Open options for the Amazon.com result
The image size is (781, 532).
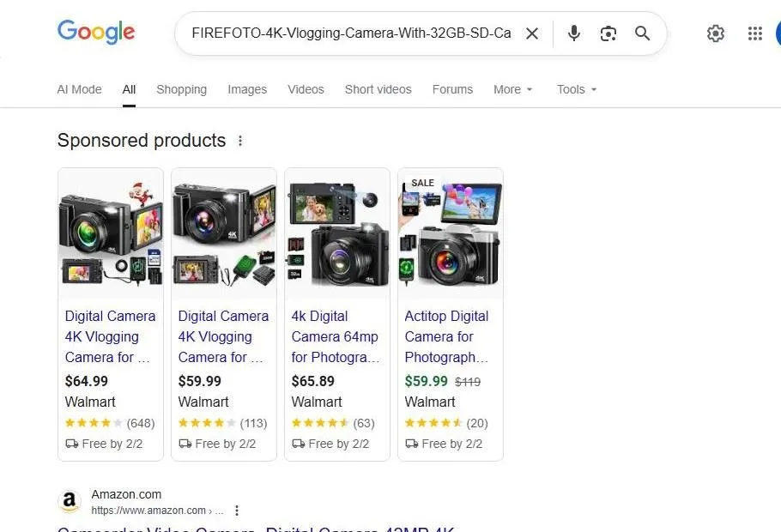(x=237, y=510)
